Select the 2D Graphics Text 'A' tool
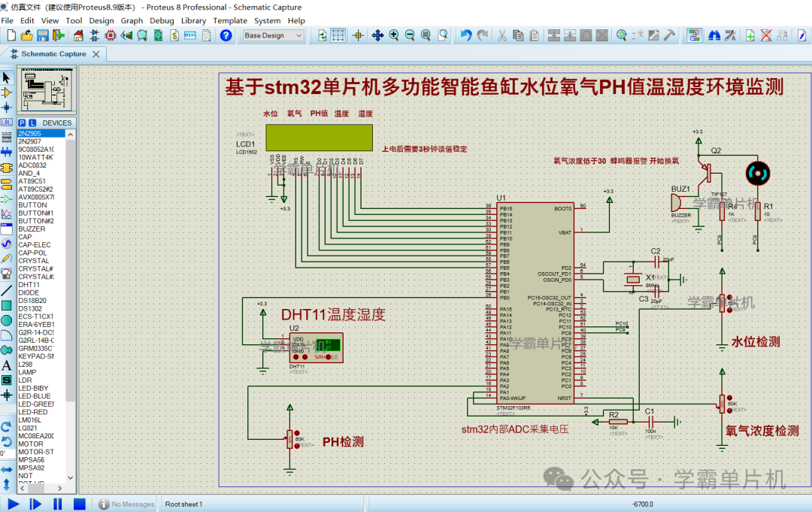Viewport: 812px width, 512px height. [x=6, y=365]
